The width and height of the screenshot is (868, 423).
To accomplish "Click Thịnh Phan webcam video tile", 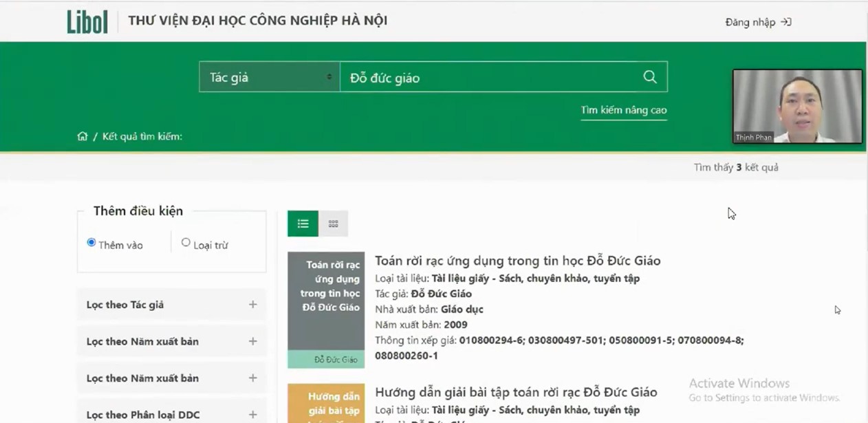I will [796, 106].
